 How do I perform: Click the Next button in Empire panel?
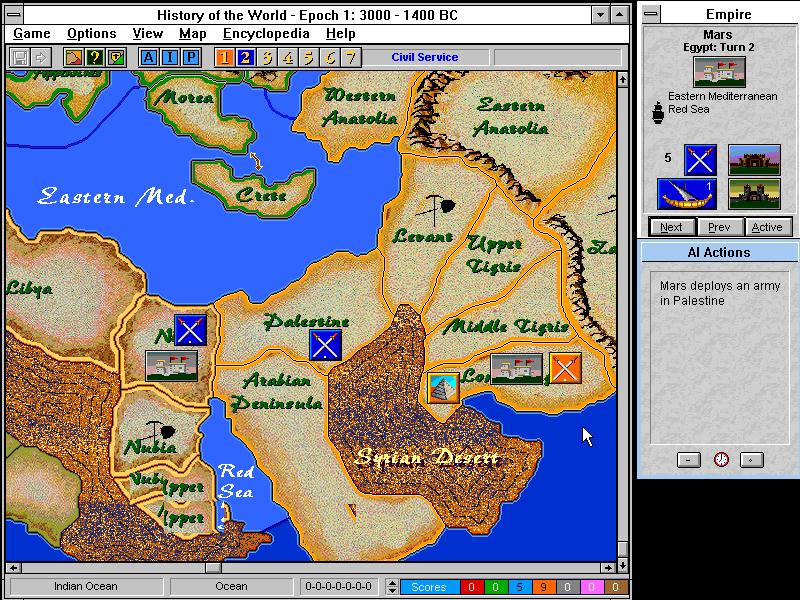(671, 227)
